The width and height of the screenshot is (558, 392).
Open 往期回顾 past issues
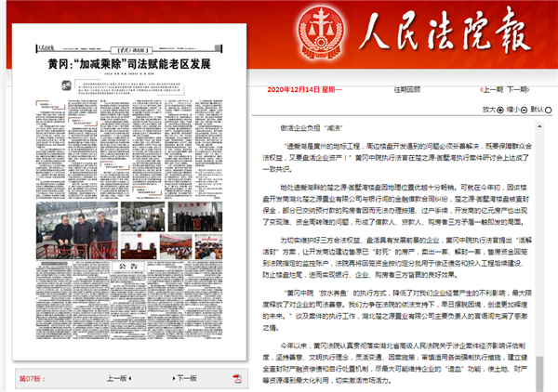point(407,89)
